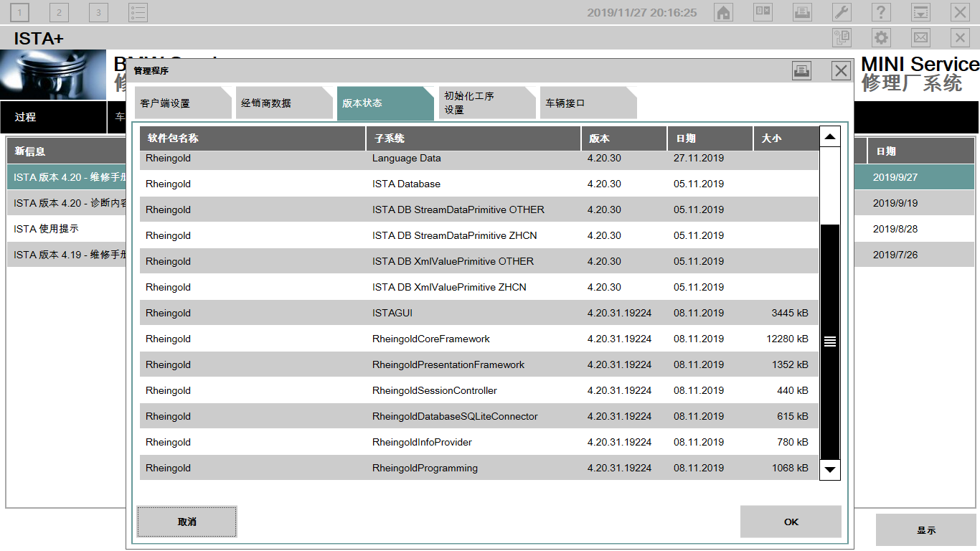Select the ISTA Database row
This screenshot has width=980, height=551.
pyautogui.click(x=479, y=184)
